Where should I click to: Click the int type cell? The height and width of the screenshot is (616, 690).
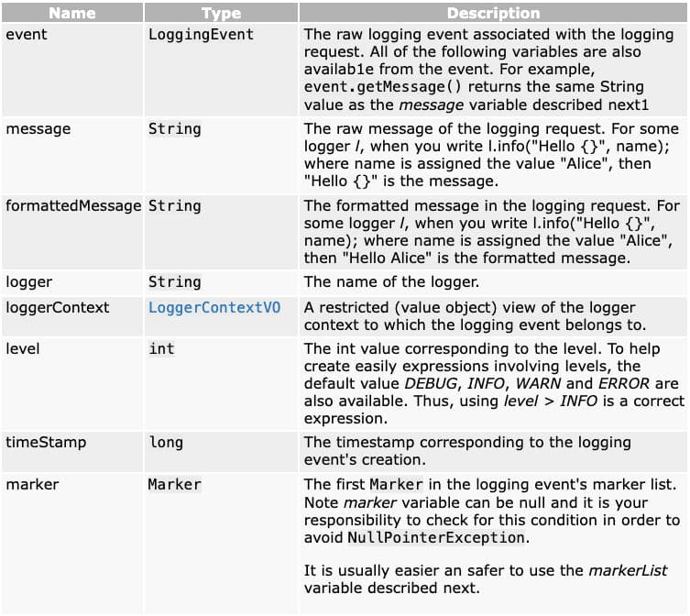point(161,348)
